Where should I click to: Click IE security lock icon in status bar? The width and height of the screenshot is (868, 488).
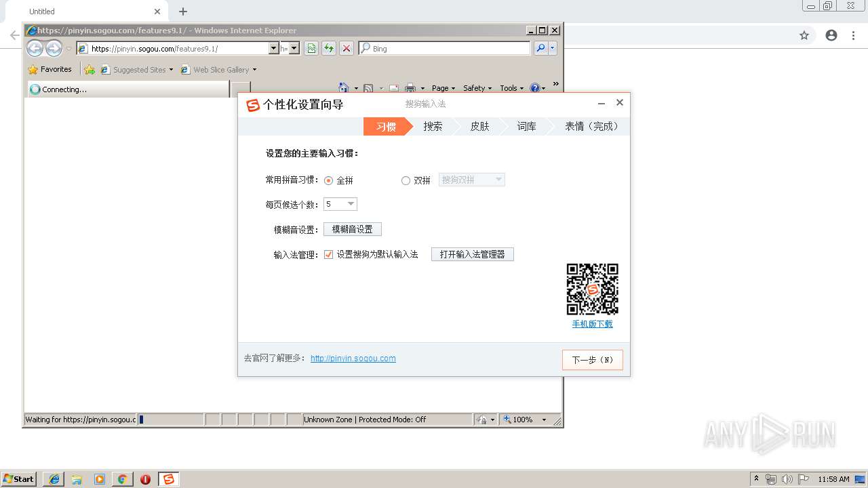(x=481, y=420)
